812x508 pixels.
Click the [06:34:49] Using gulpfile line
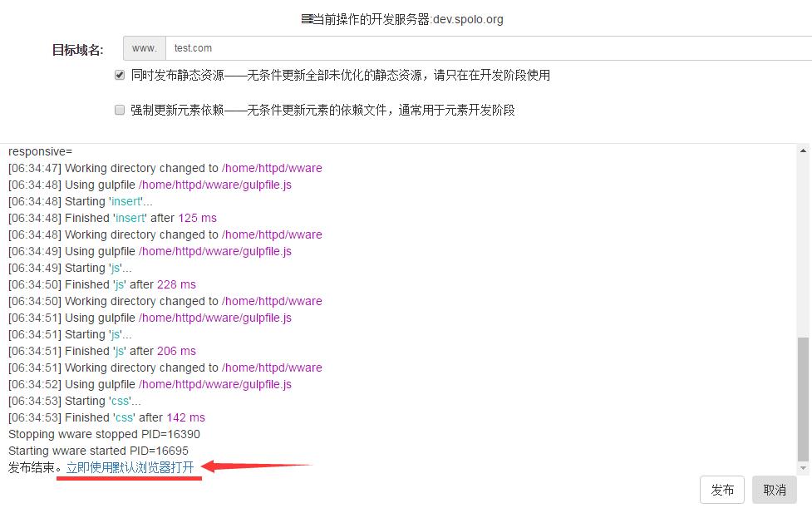coord(150,251)
